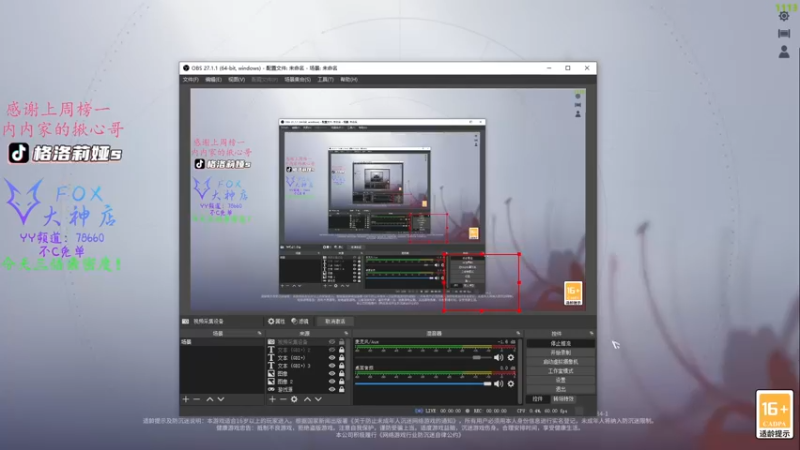Remove selected source with minus icon
The image size is (800, 450).
pos(283,399)
